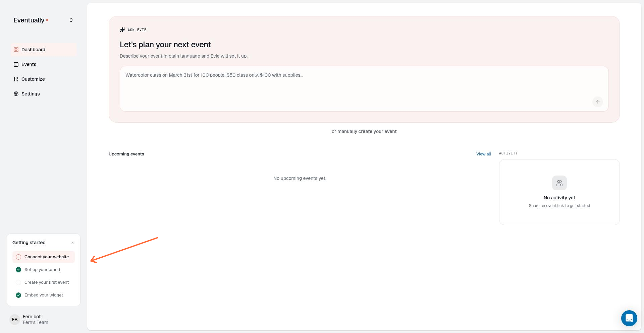Open the Fern bot account menu

(x=44, y=320)
